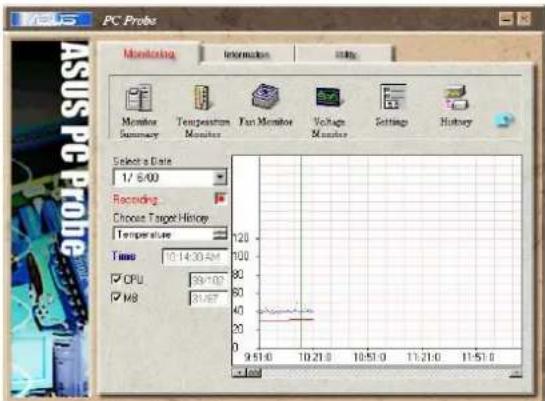Click the 10:51:0 time axis label
545x401 pixels.
[x=369, y=357]
